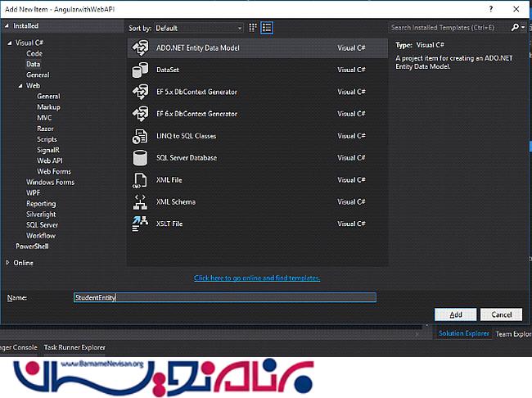The height and width of the screenshot is (398, 532).
Task: Select the ADO.NET Entity Data Model icon
Action: pos(140,47)
